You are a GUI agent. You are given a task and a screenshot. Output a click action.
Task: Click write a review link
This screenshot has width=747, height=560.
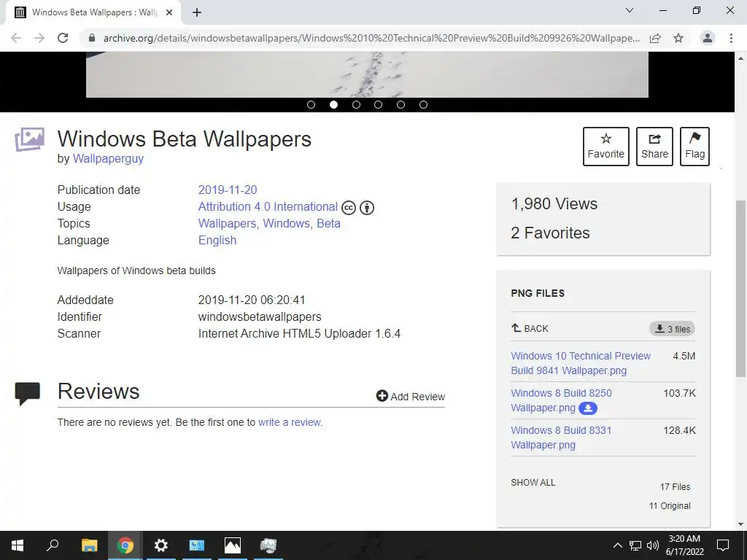[x=290, y=422]
